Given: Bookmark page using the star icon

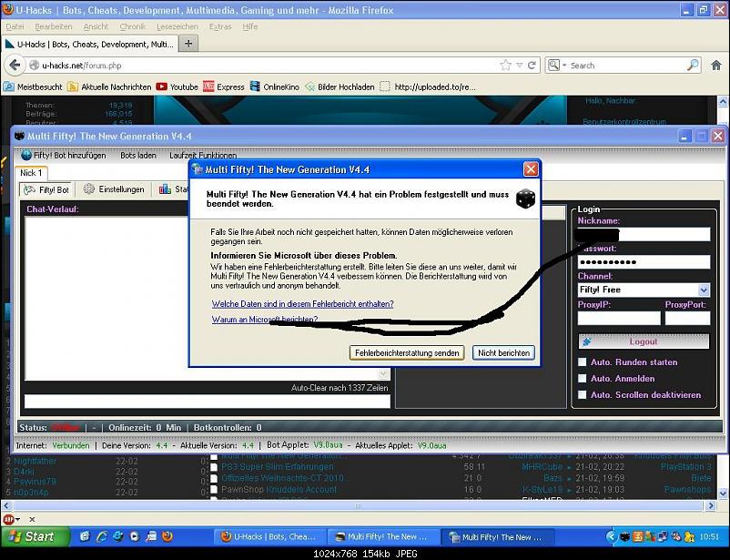Looking at the screenshot, I should point(505,66).
